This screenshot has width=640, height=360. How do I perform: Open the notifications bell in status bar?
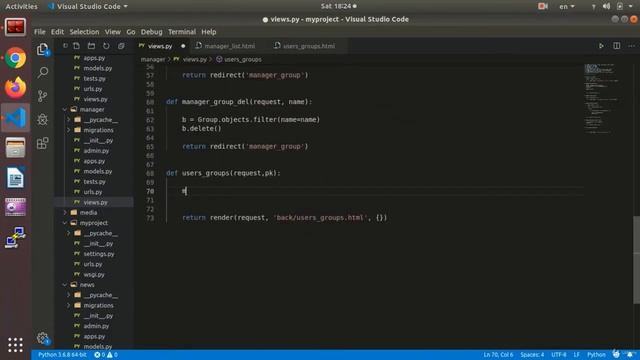tap(630, 354)
